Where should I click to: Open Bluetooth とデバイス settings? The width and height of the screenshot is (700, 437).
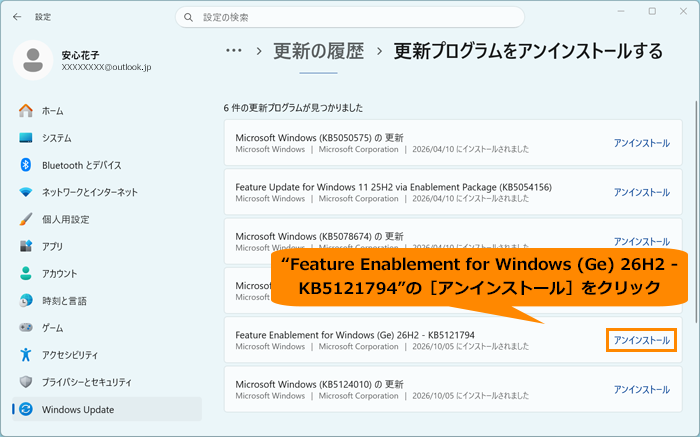(x=107, y=165)
